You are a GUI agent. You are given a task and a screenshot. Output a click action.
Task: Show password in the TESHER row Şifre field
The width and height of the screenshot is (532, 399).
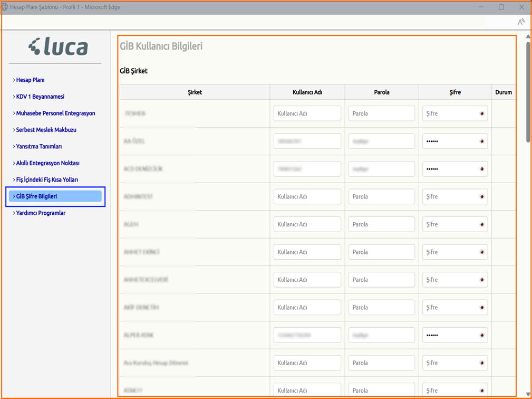[x=482, y=113]
